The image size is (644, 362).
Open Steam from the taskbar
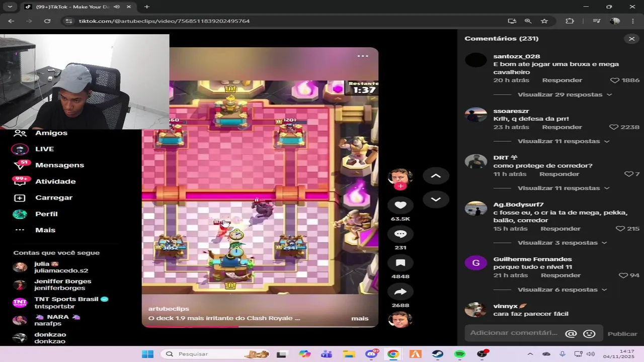438,354
